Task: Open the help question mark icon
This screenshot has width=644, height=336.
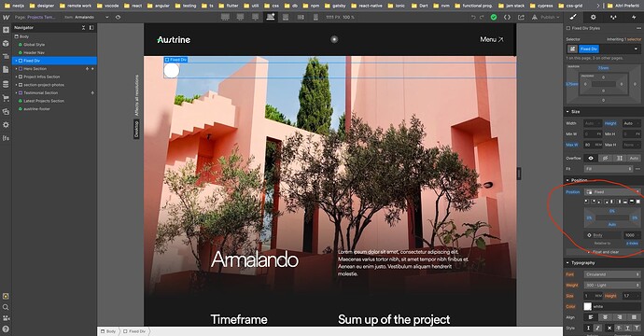Action: pos(6,329)
